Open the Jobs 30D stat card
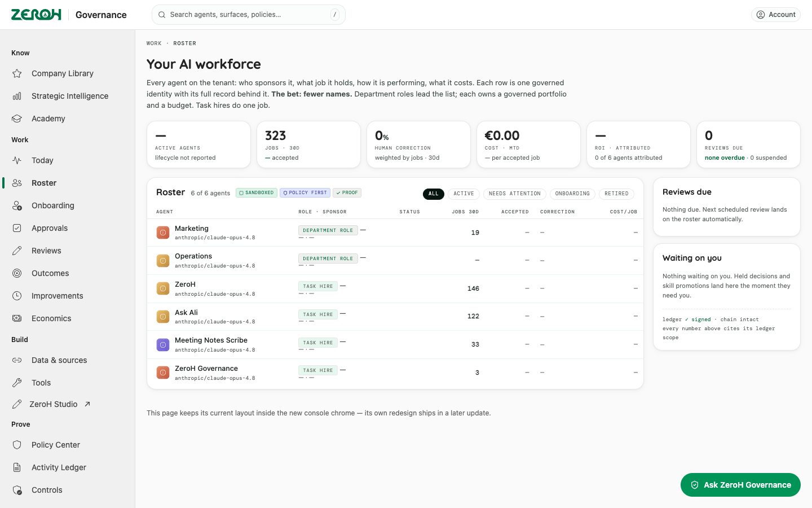Image resolution: width=812 pixels, height=508 pixels. point(308,144)
